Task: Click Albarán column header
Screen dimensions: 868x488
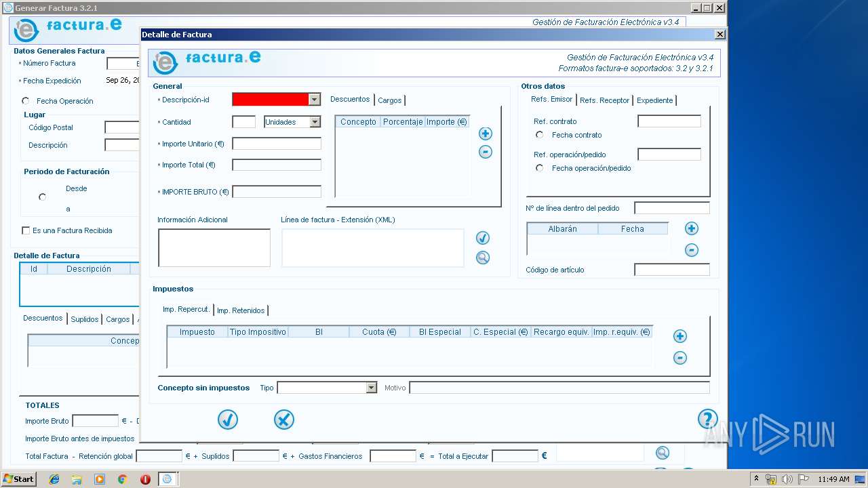Action: point(563,229)
